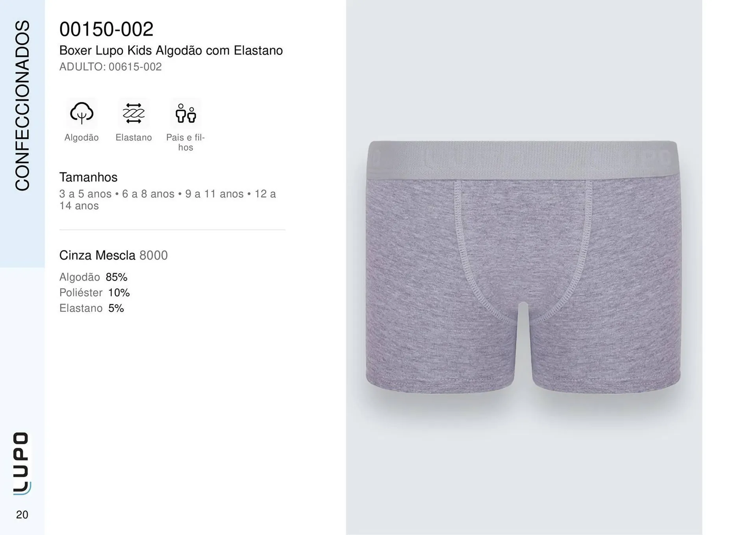
Task: Click the Elastano stretch fabric icon
Action: (x=133, y=113)
